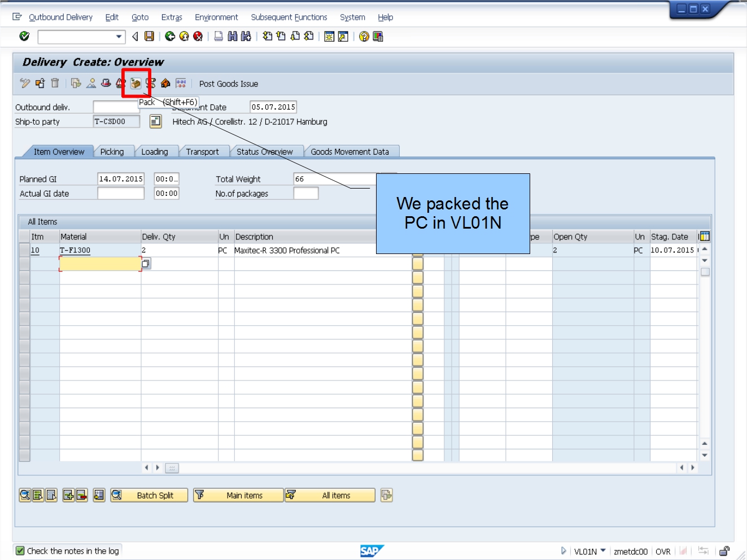Click the First Page icon
Viewport: 747px width, 560px height.
click(x=268, y=36)
